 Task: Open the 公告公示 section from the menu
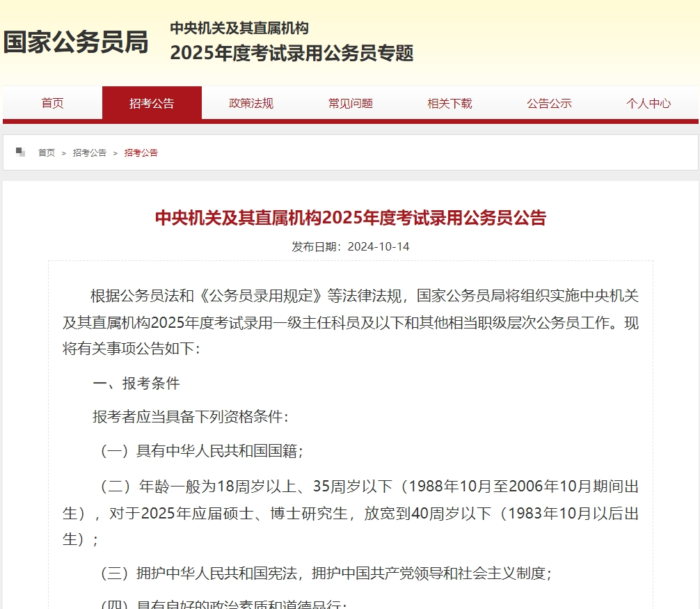(x=549, y=102)
